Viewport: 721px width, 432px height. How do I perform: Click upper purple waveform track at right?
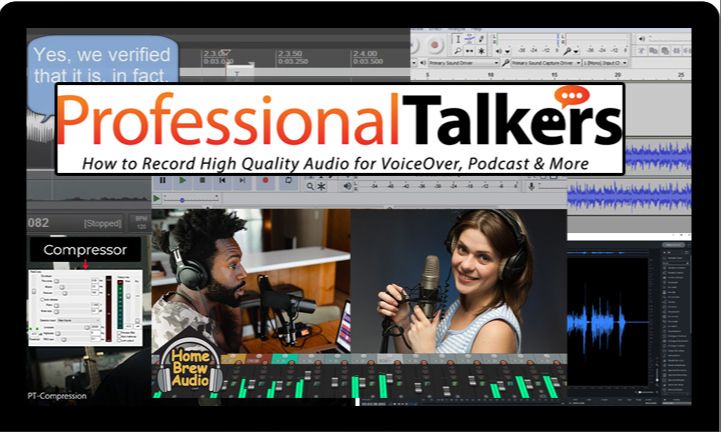[x=658, y=157]
